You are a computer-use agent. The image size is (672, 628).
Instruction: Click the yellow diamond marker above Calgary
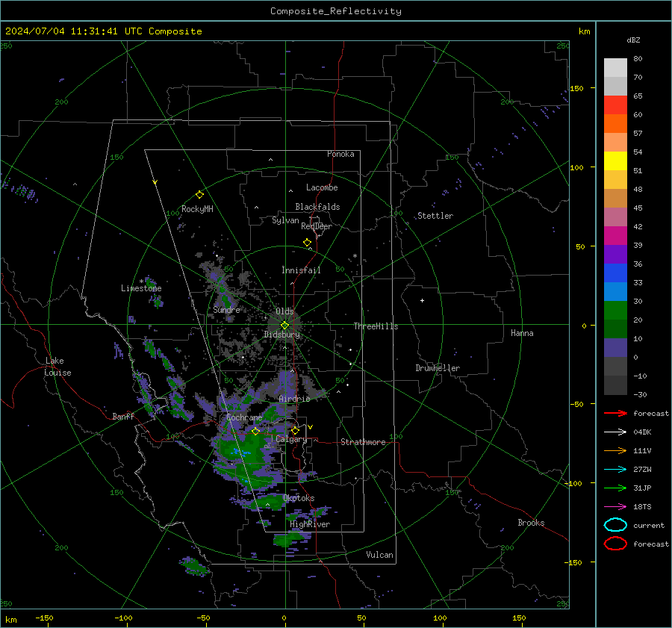tap(295, 430)
